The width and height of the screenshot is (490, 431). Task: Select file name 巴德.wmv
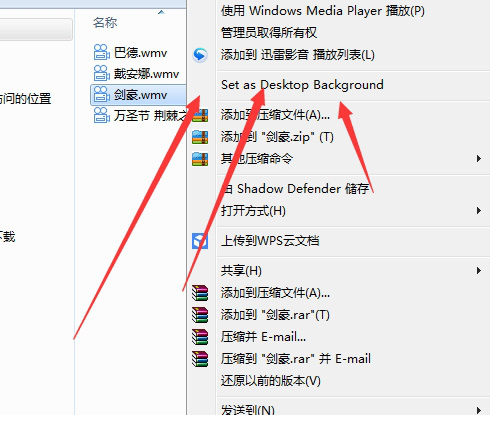coord(140,53)
